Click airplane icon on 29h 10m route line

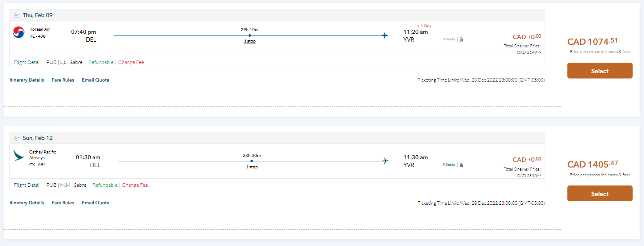pos(385,36)
